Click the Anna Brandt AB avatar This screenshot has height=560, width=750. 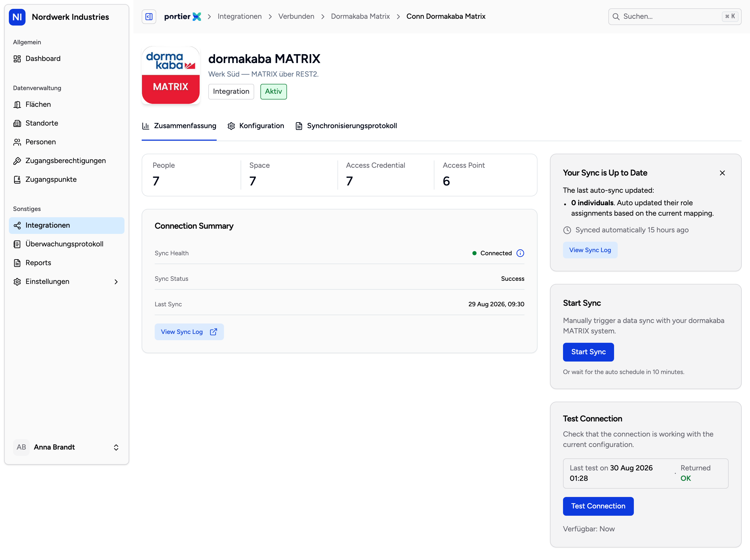click(21, 447)
